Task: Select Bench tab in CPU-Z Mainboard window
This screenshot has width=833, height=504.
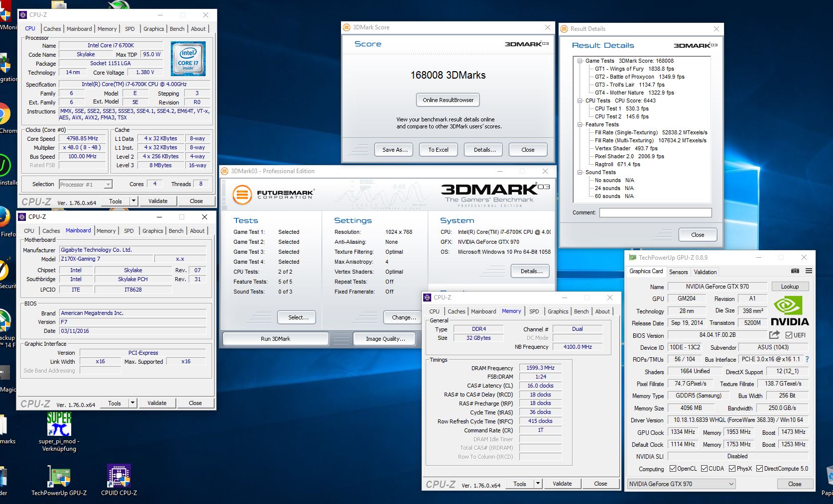Action: (176, 231)
